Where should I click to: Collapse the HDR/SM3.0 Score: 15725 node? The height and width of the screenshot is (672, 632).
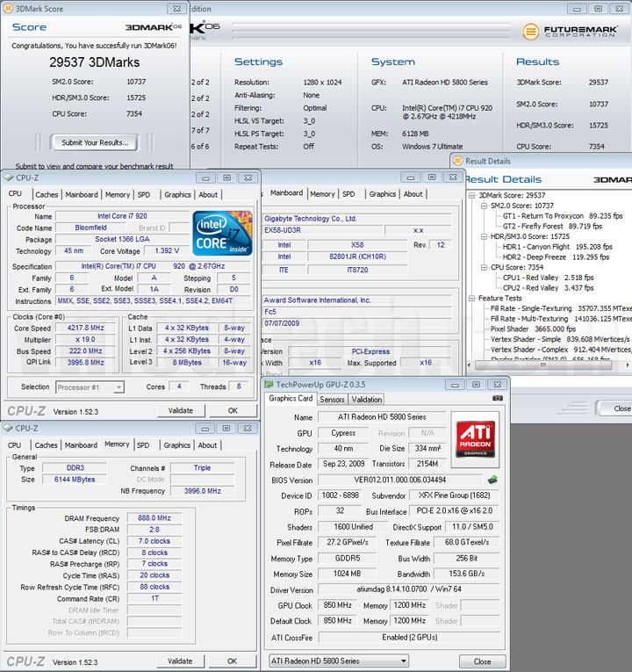484,236
